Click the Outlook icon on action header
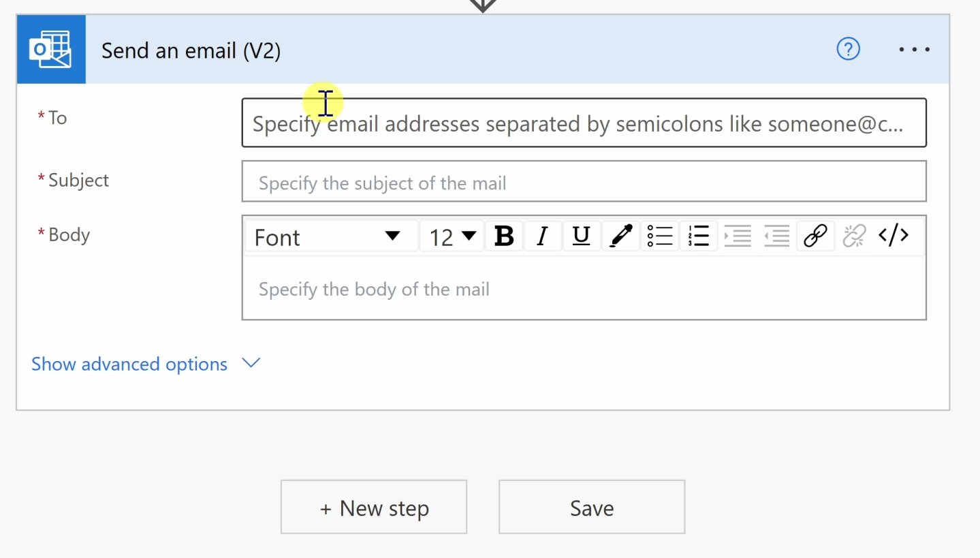Image resolution: width=980 pixels, height=558 pixels. tap(51, 50)
